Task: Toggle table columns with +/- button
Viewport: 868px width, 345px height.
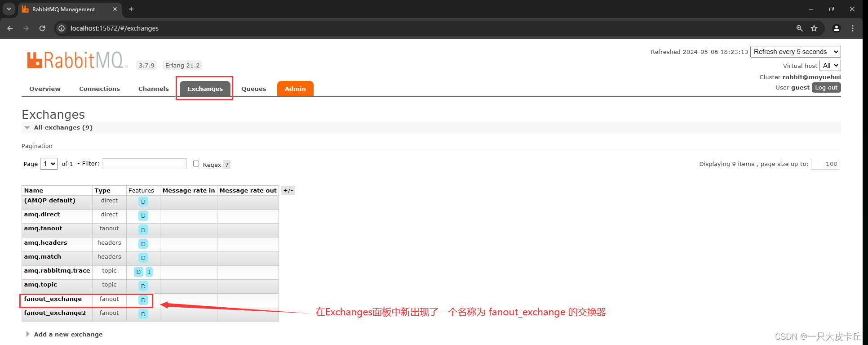Action: tap(288, 190)
